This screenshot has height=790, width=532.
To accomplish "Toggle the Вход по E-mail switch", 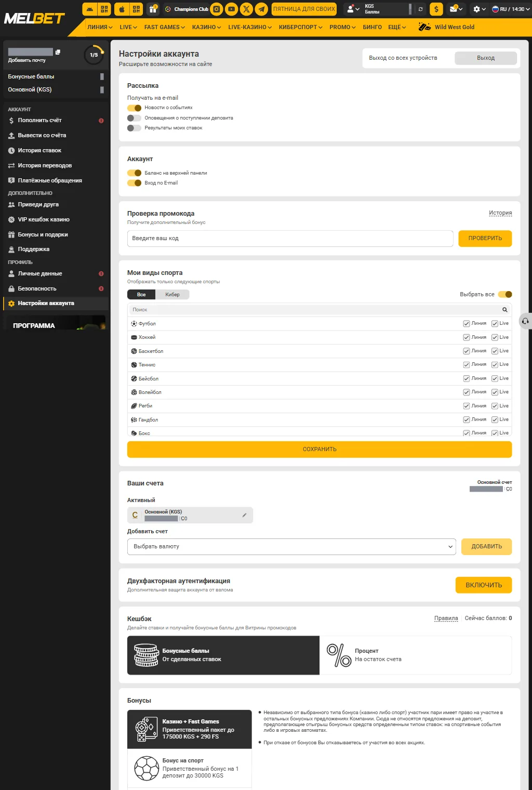I will pos(134,183).
